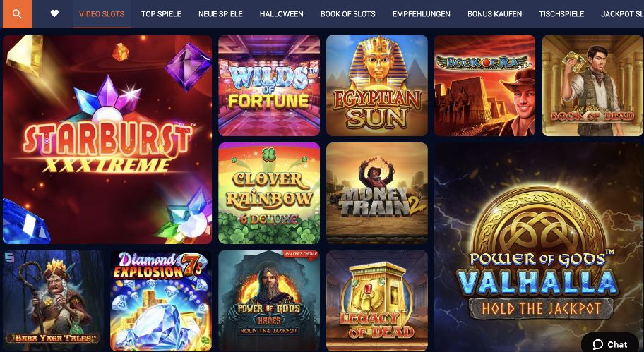Switch to the Tischspiele tab
This screenshot has height=352, width=644.
point(561,14)
